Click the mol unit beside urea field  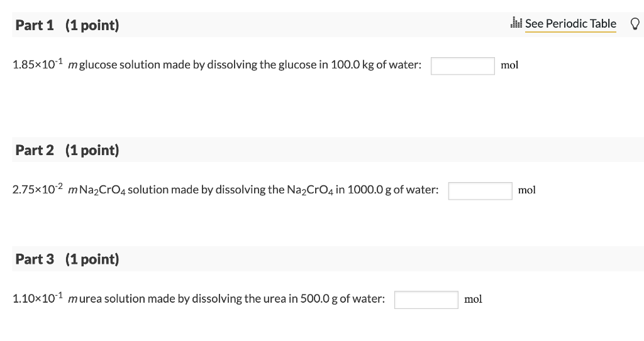click(473, 300)
